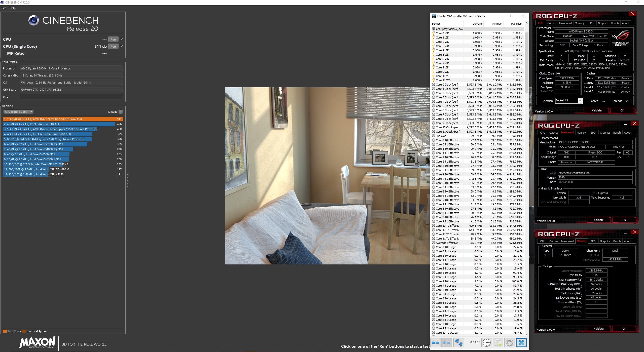
Task: Click HWiNFO scrollbar up arrow
Action: pyautogui.click(x=526, y=24)
